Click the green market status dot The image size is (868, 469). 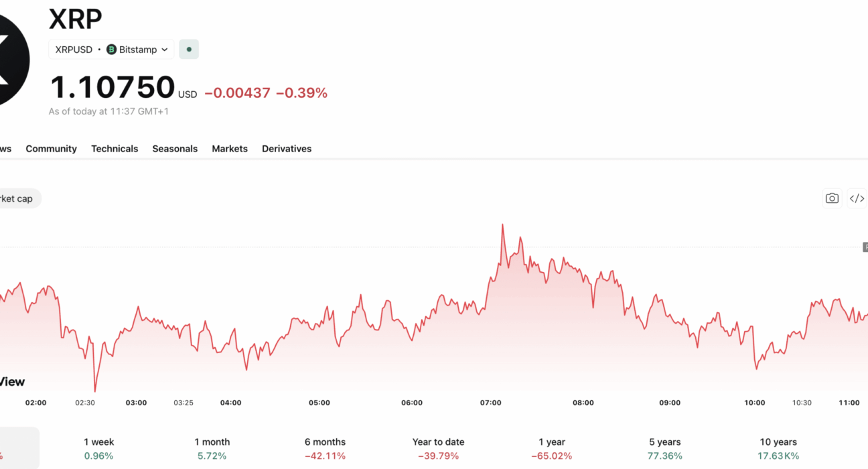189,50
